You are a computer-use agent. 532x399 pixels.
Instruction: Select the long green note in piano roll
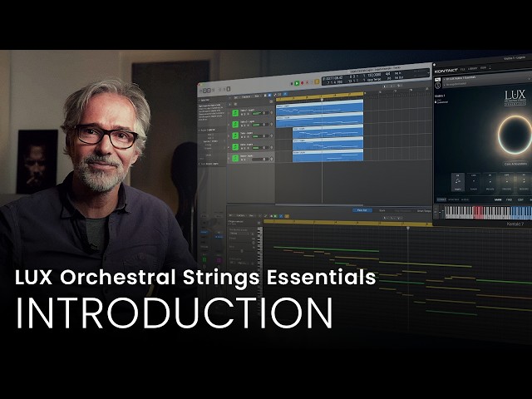click(326, 249)
